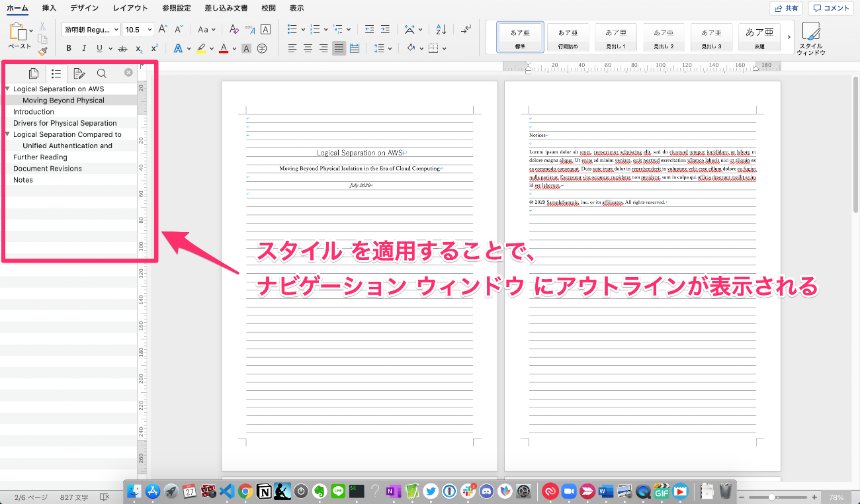Apply the Title (表題) style
Screen dimensions: 860x504
tap(759, 37)
